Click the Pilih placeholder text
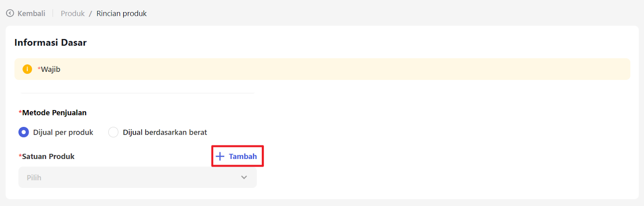This screenshot has width=644, height=206. point(34,178)
